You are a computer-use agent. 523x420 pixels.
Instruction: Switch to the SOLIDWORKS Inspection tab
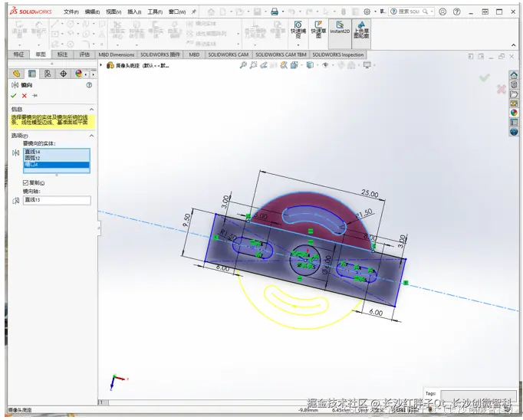[338, 54]
